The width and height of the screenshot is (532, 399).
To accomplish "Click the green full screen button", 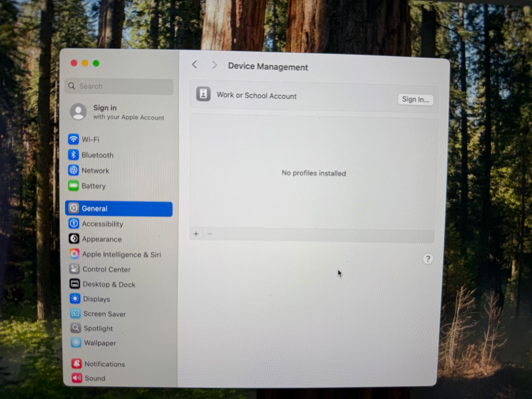I will click(x=96, y=63).
